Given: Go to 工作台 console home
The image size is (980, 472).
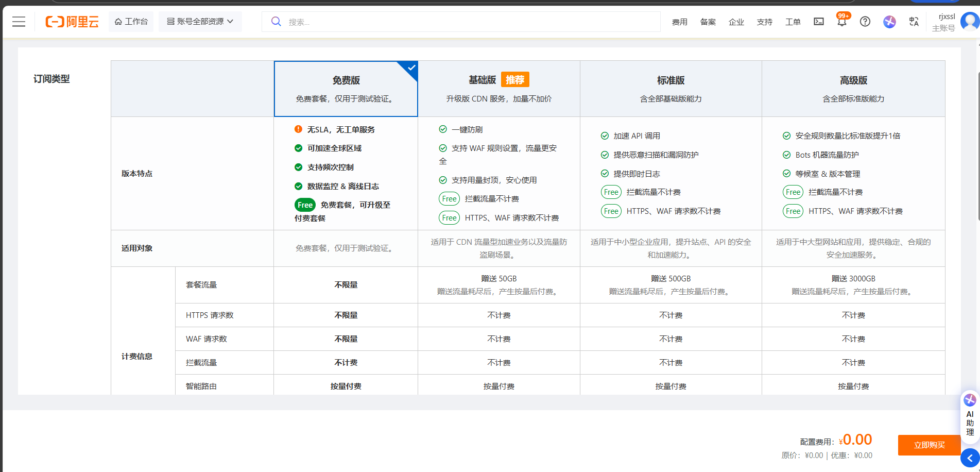Looking at the screenshot, I should [x=131, y=22].
